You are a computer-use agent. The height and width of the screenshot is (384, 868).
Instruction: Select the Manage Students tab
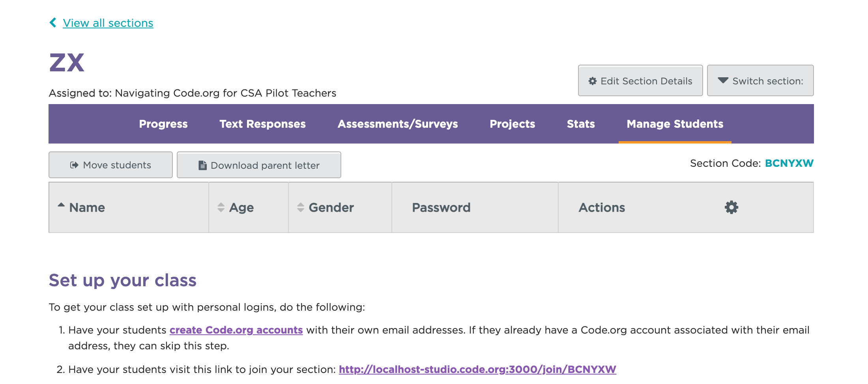tap(675, 124)
